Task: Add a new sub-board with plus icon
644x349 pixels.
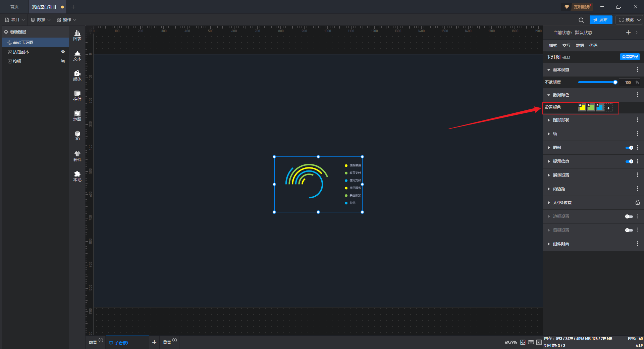Action: coord(154,342)
